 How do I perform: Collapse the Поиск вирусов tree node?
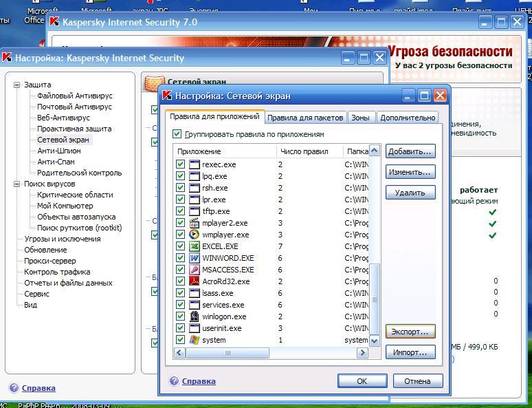coord(16,184)
